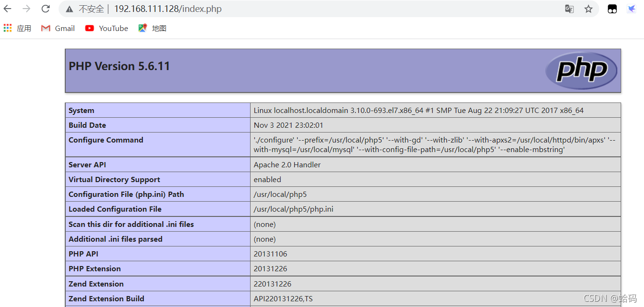Click the /usr/local/php5/php.ini value
The image size is (644, 307).
pos(293,209)
